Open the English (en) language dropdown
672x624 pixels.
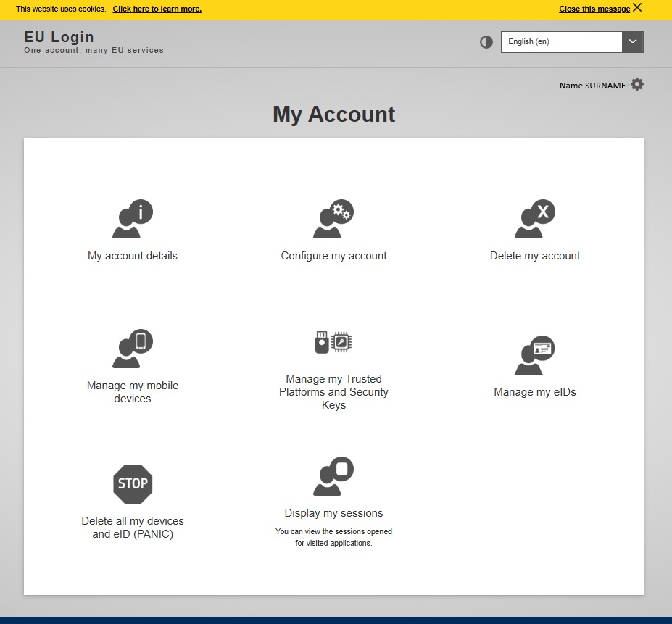coord(562,41)
